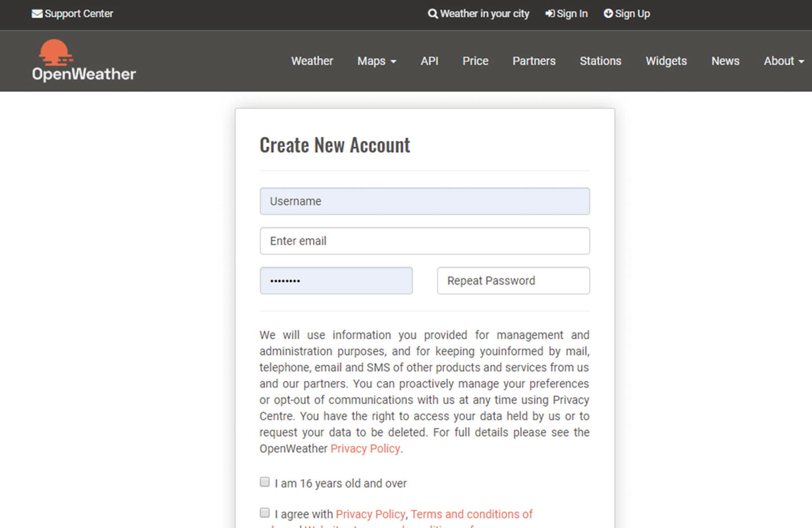Image resolution: width=812 pixels, height=528 pixels.
Task: Open the Price page
Action: coord(475,61)
